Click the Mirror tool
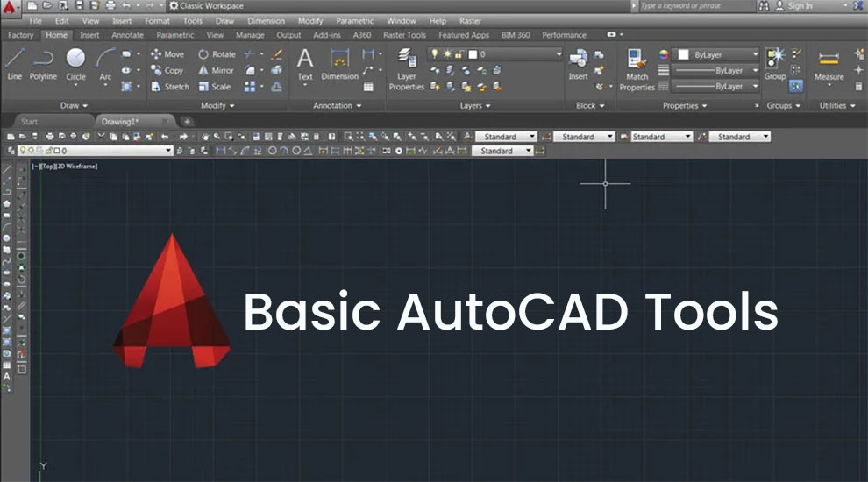 tap(216, 70)
